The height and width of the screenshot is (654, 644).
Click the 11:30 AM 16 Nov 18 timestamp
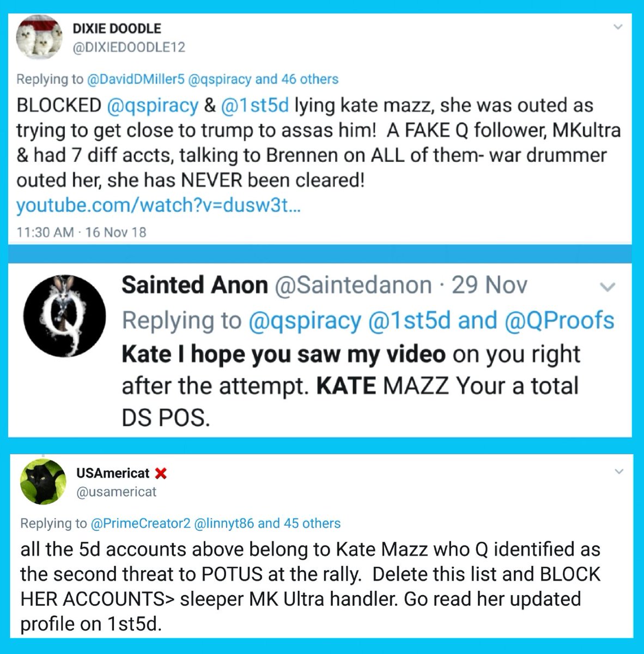pyautogui.click(x=81, y=232)
